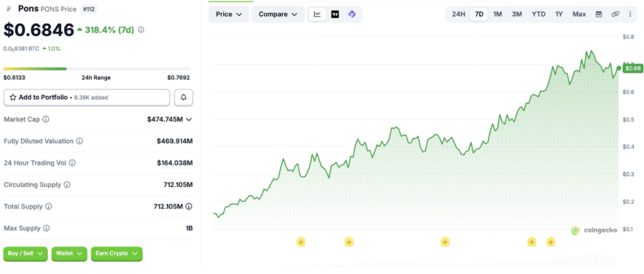The image size is (644, 274).
Task: Click the $0.68 current price chart label
Action: pos(633,68)
